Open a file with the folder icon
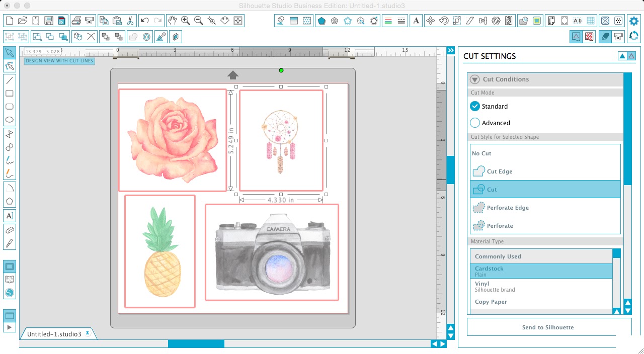The image size is (644, 354). click(x=22, y=21)
